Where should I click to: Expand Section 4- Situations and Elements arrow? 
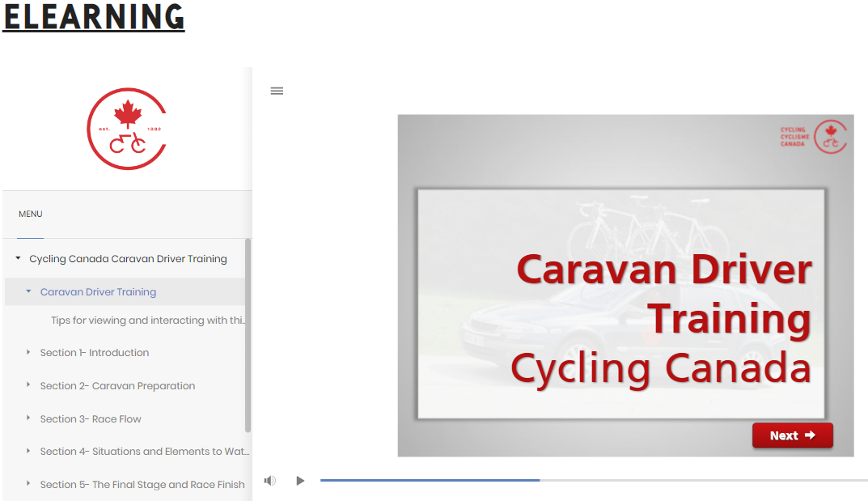coord(28,451)
